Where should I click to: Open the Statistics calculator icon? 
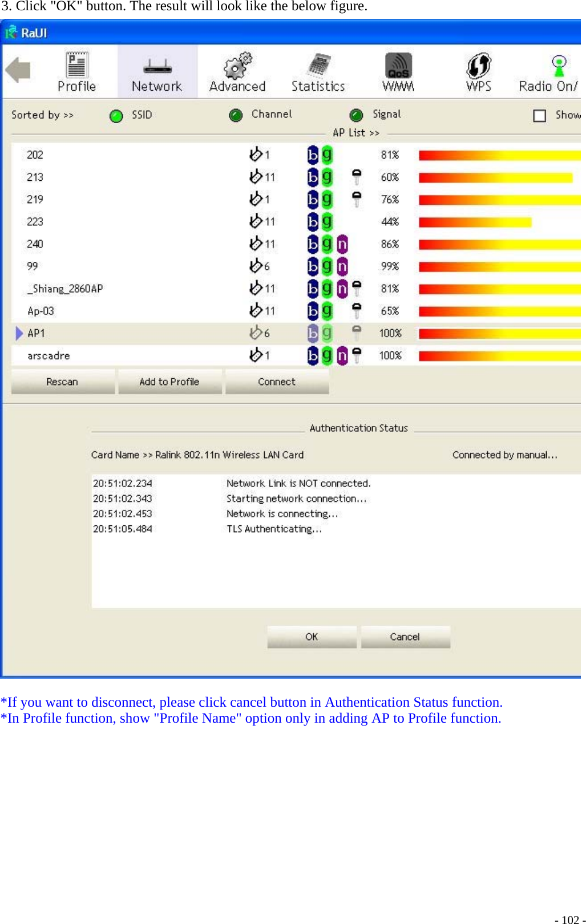pos(318,65)
